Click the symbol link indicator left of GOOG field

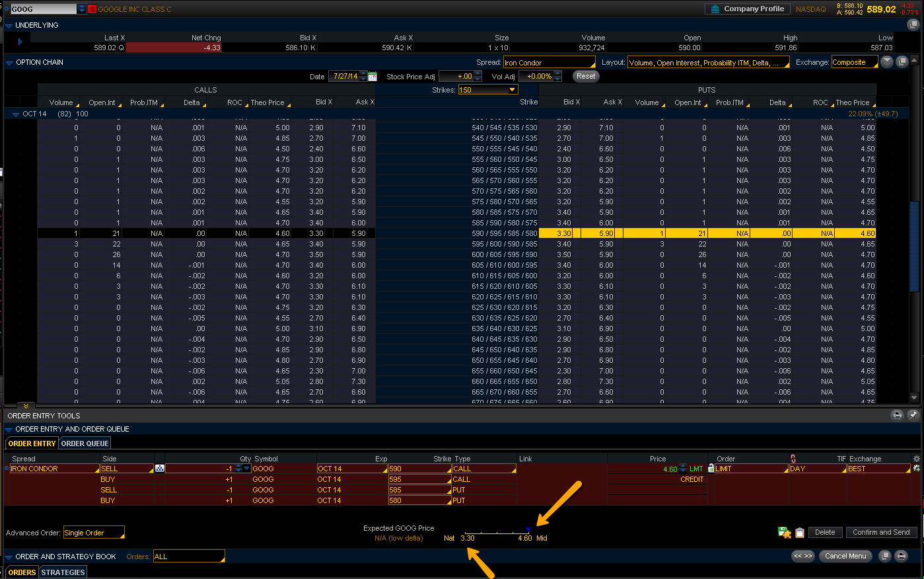coord(7,9)
